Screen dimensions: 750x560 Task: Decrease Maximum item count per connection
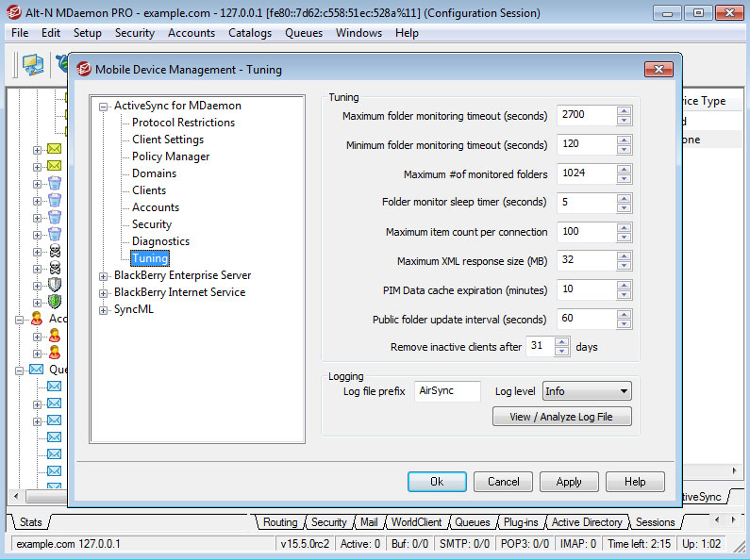pos(624,237)
